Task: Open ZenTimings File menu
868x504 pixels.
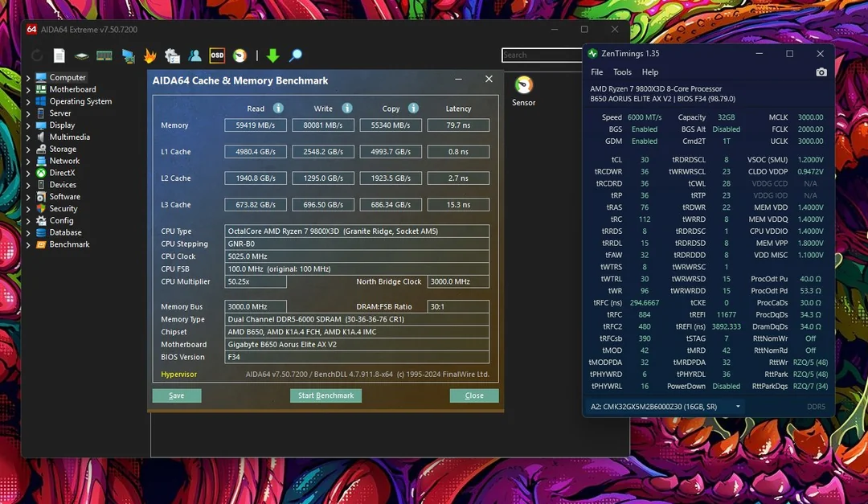Action: 596,72
